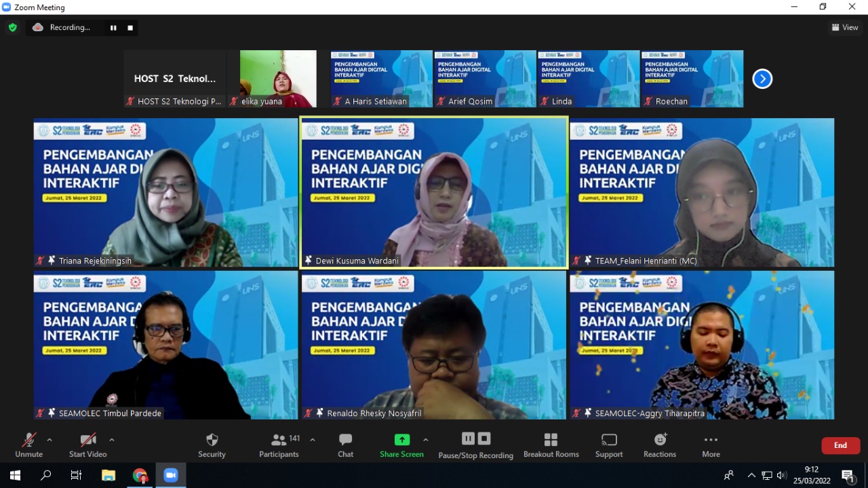Click the red End button
The height and width of the screenshot is (488, 868).
point(840,445)
